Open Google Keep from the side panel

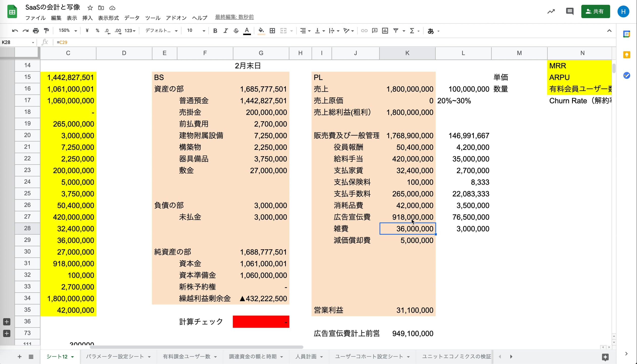tap(627, 55)
